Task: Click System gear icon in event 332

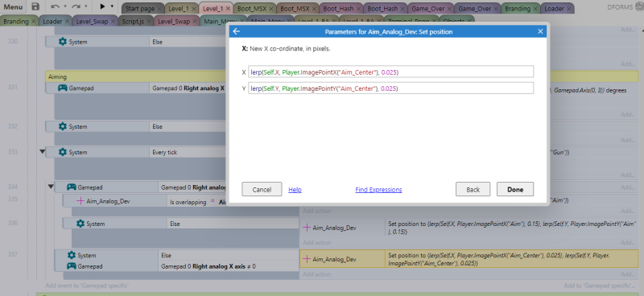Action: point(63,127)
